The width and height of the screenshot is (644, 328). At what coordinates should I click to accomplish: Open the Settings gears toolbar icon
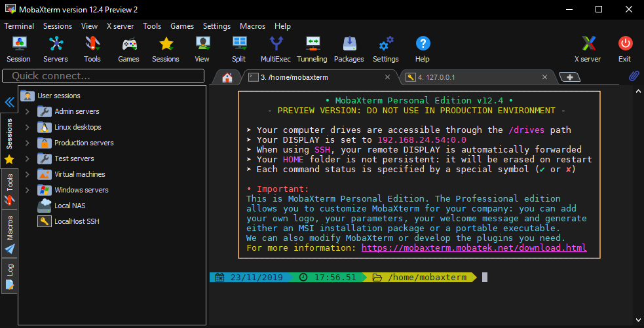click(x=386, y=43)
